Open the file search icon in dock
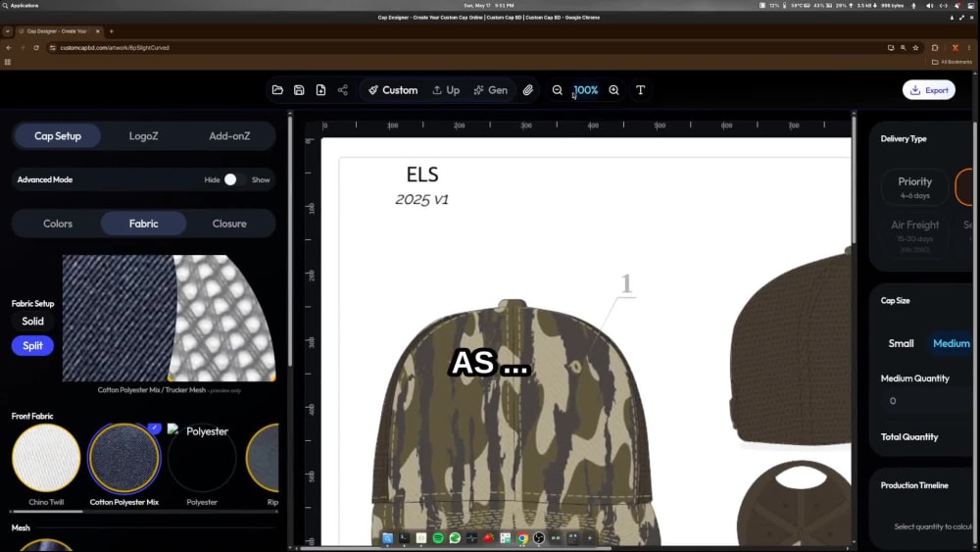This screenshot has width=980, height=552. tap(387, 538)
